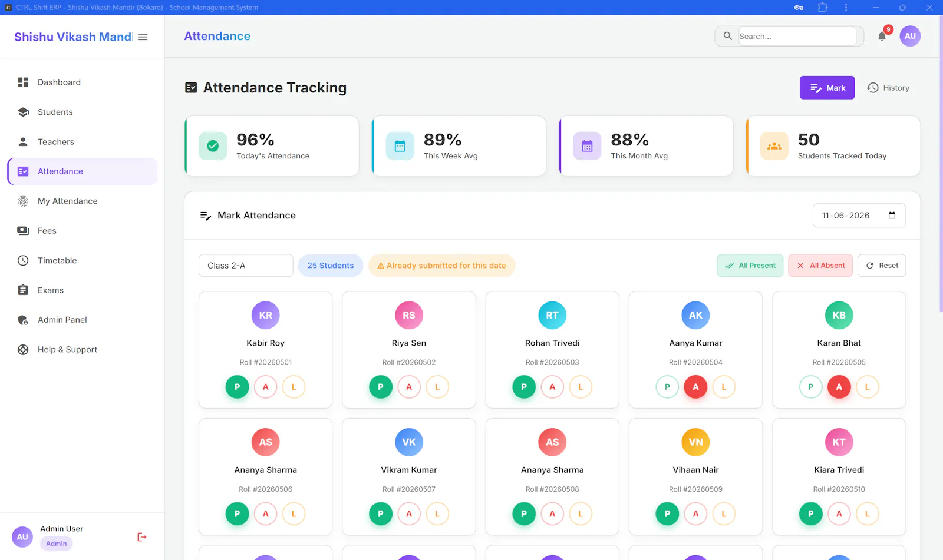The width and height of the screenshot is (943, 560).
Task: Open the Fees section
Action: coord(83,231)
